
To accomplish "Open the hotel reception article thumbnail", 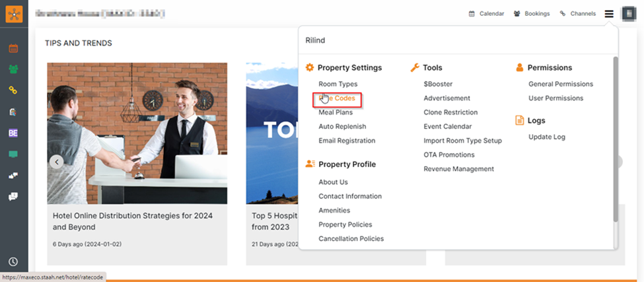I will [137, 133].
